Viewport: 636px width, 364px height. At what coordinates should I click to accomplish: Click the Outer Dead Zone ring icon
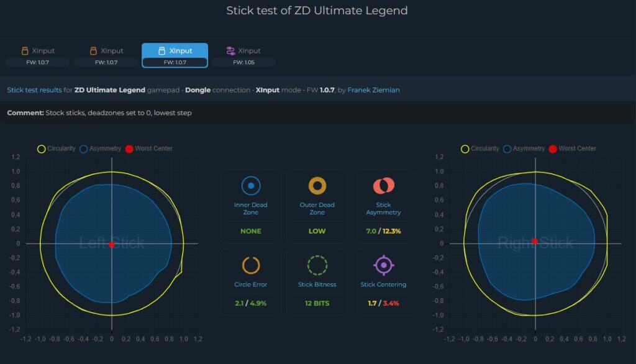317,186
